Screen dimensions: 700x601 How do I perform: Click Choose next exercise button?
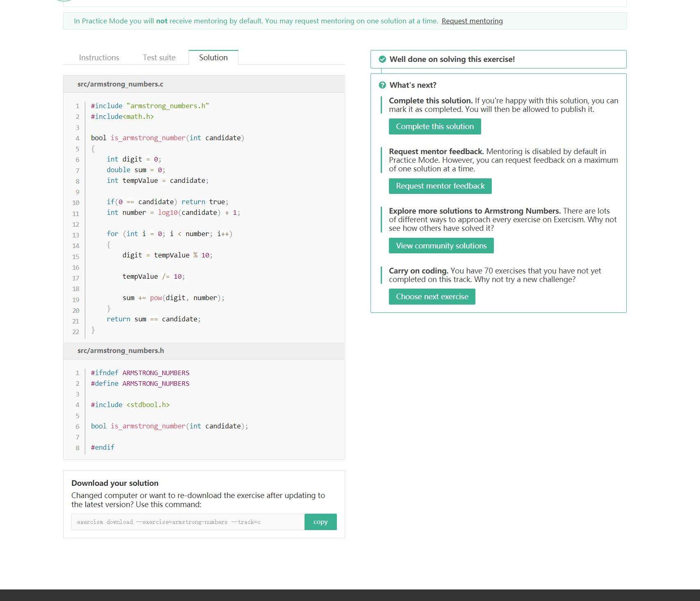pos(432,297)
